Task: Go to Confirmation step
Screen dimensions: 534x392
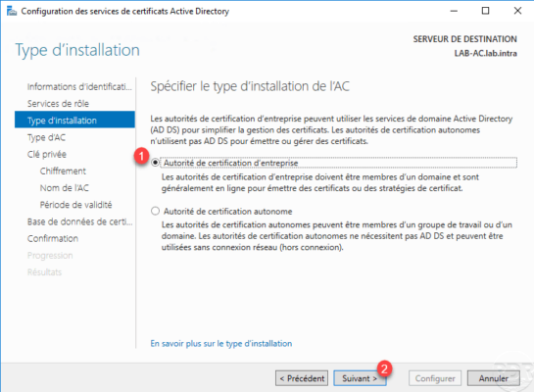Action: point(53,238)
